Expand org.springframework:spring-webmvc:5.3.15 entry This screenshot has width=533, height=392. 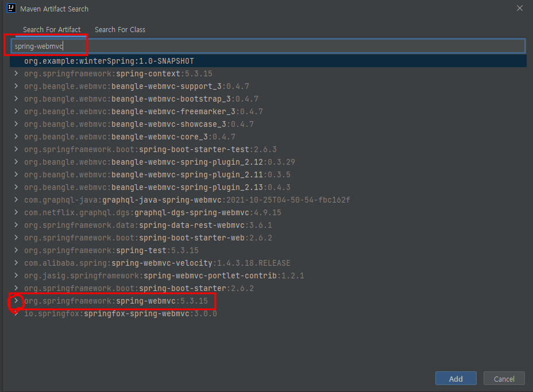(16, 301)
